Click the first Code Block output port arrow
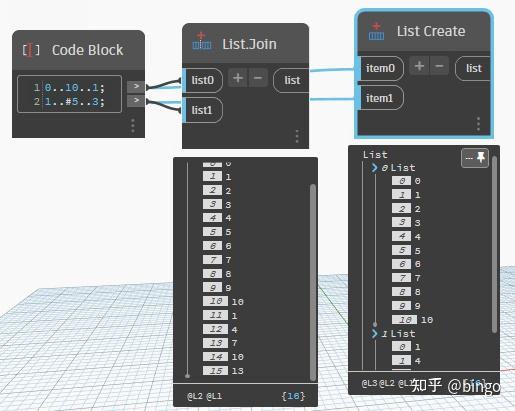This screenshot has height=411, width=515. click(x=136, y=86)
